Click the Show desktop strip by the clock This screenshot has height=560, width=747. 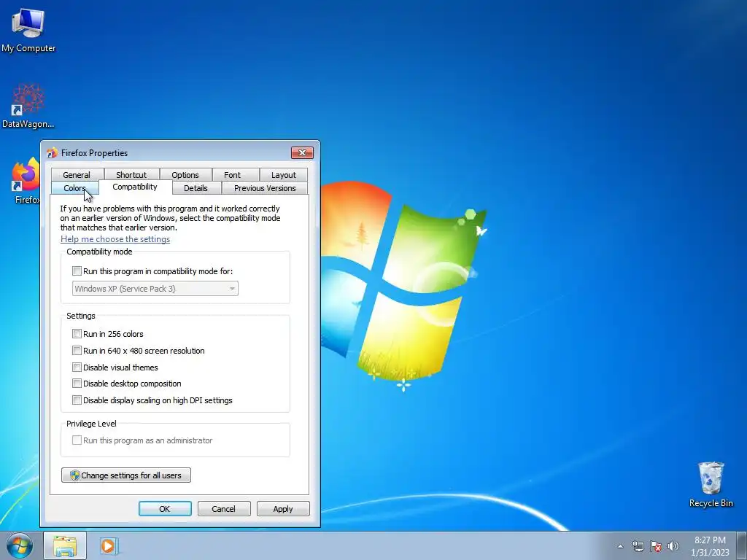click(742, 545)
